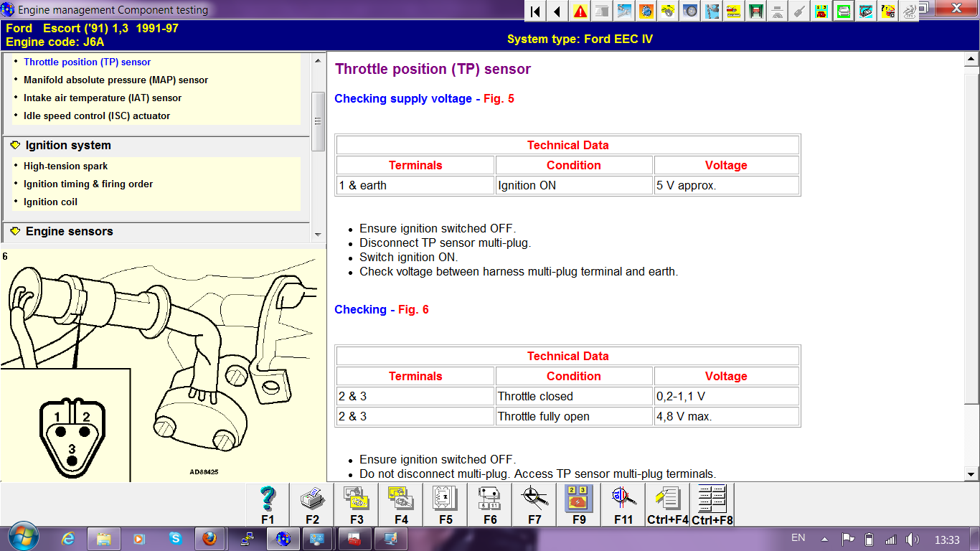980x551 pixels.
Task: Open Manifold absolute pressure (MAP) sensor
Action: click(116, 80)
